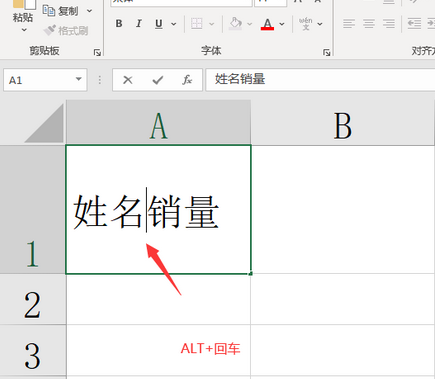Click cell B2

pos(343,299)
